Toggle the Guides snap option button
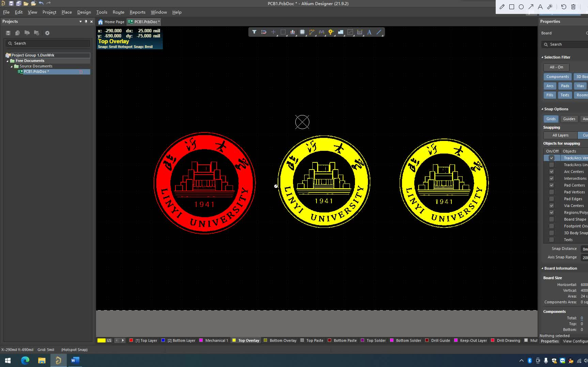 point(569,119)
